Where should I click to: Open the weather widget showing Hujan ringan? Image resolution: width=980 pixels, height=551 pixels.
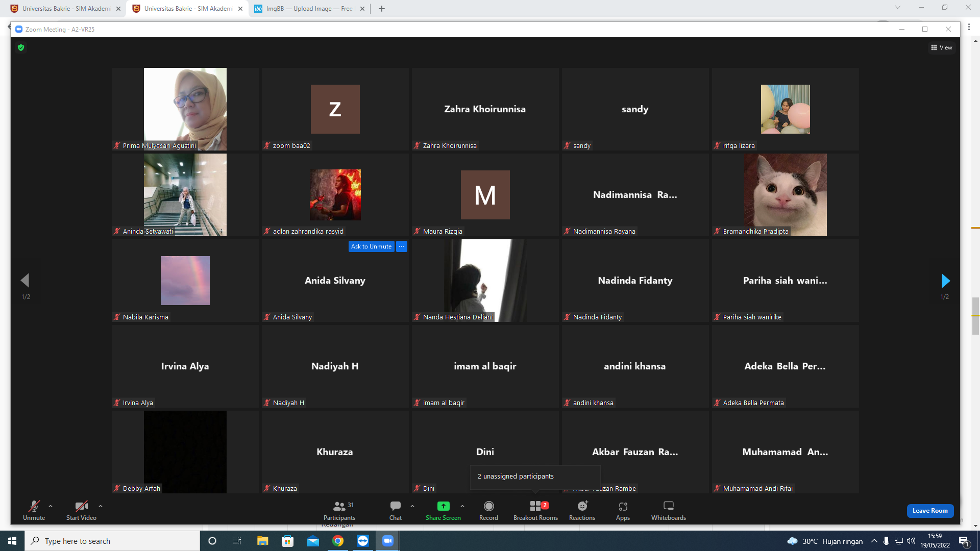coord(825,541)
